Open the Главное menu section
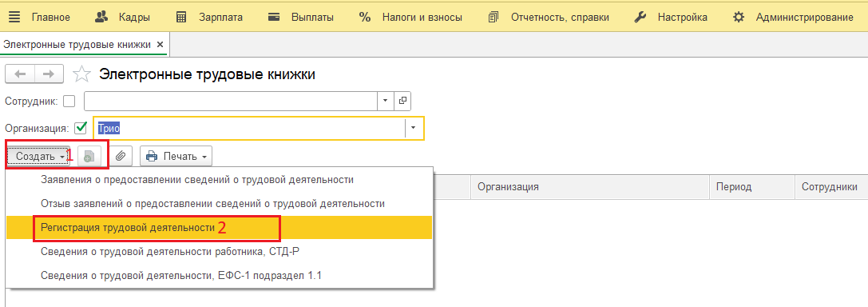Viewport: 868px width, 307px height. coord(51,17)
